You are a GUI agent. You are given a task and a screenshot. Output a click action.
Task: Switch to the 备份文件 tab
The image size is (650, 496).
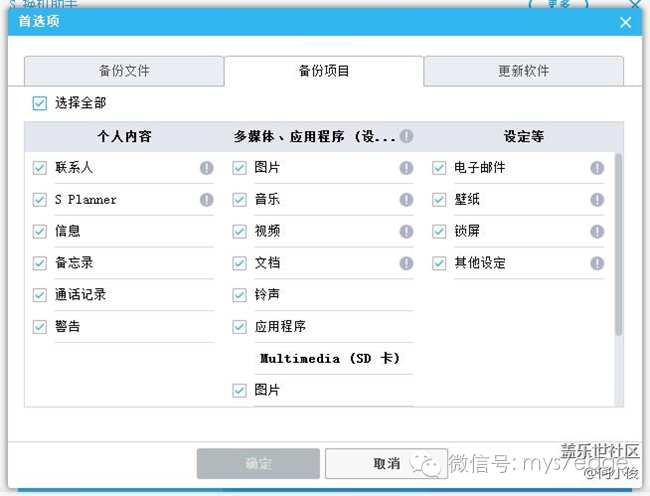(124, 71)
